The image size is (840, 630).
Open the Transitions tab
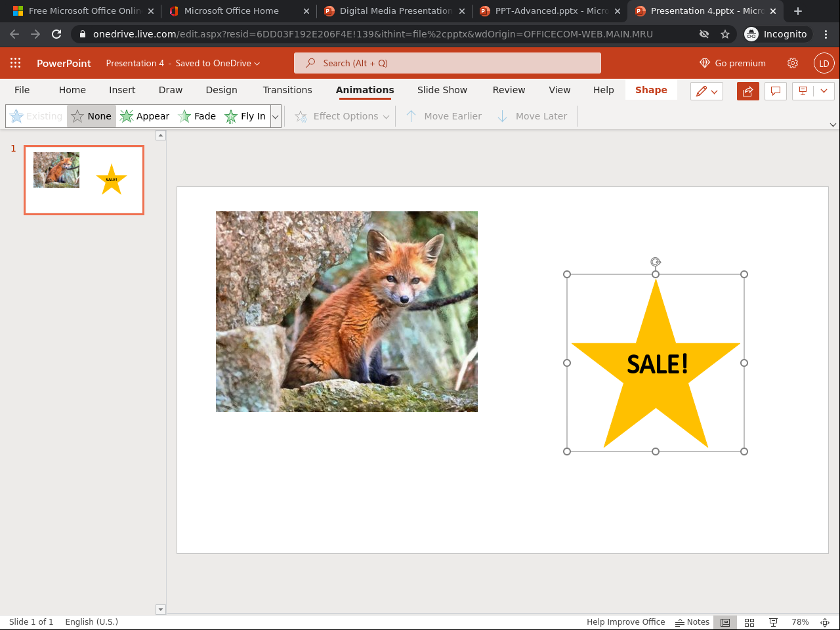[287, 90]
